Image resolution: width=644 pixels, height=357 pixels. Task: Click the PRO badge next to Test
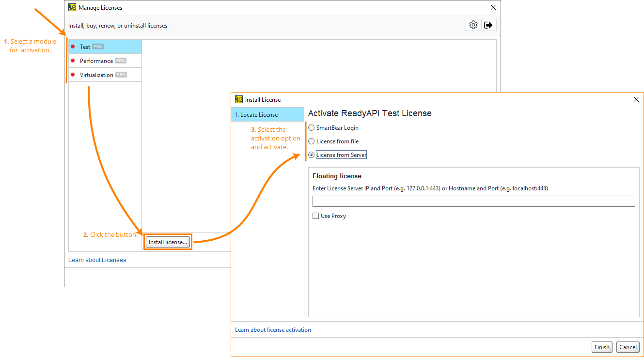[98, 47]
